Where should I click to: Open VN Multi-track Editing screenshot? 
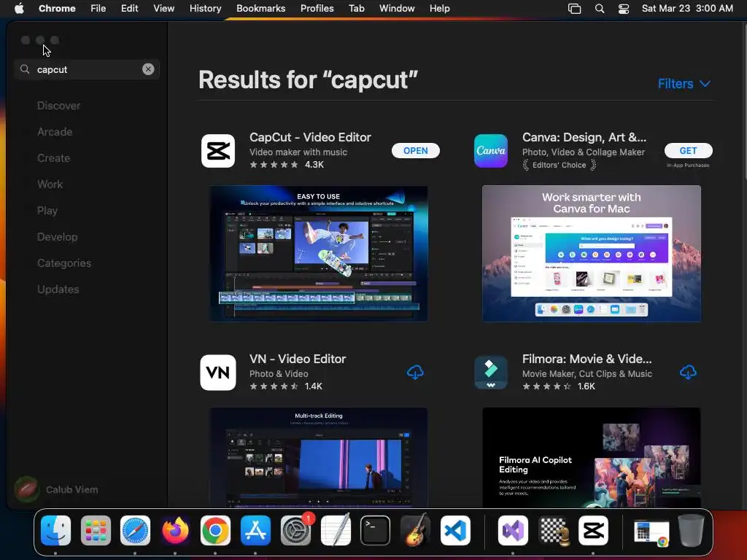[x=319, y=458]
